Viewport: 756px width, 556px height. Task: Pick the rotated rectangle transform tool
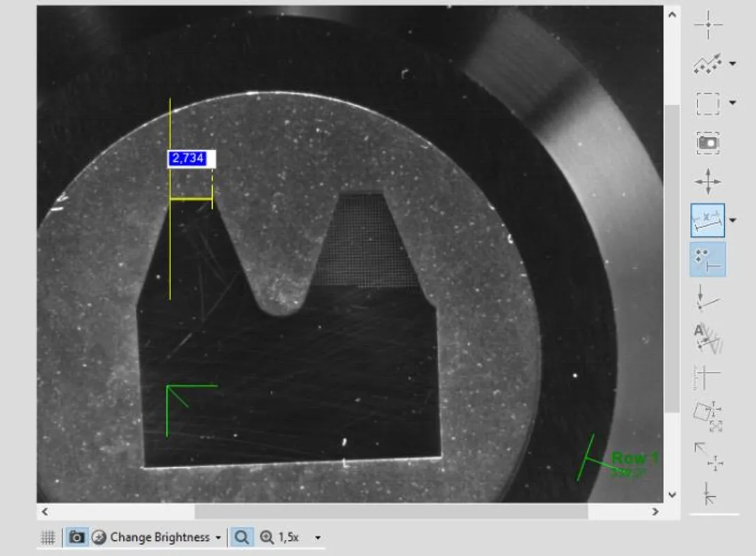tap(708, 416)
